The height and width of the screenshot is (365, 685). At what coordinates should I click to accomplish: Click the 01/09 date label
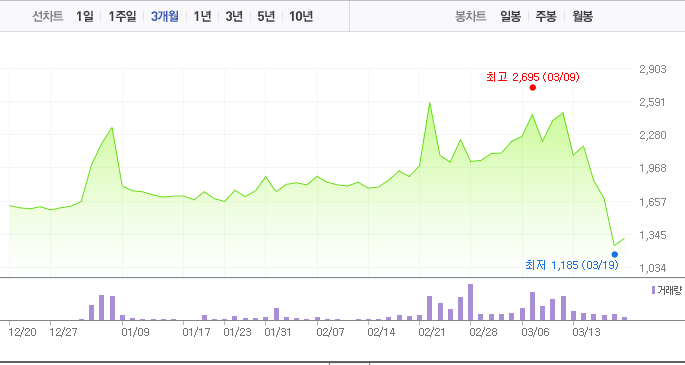135,332
